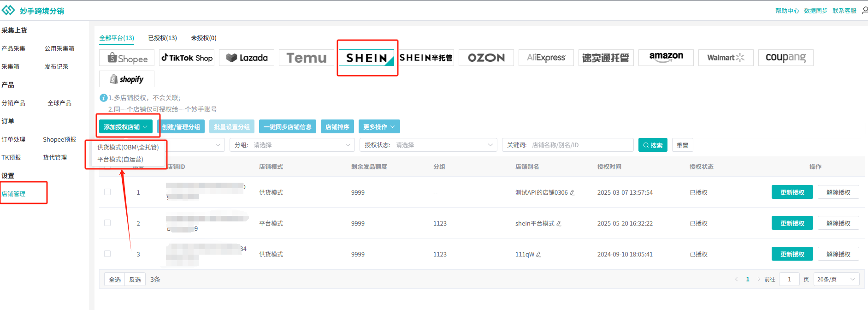Choose the coupang platform logo
The width and height of the screenshot is (868, 310).
pos(786,58)
